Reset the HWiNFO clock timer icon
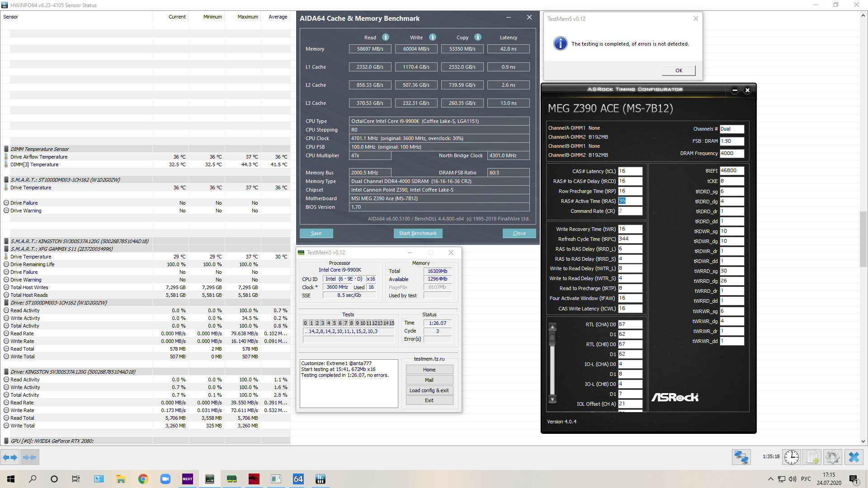This screenshot has width=868, height=488. point(791,457)
